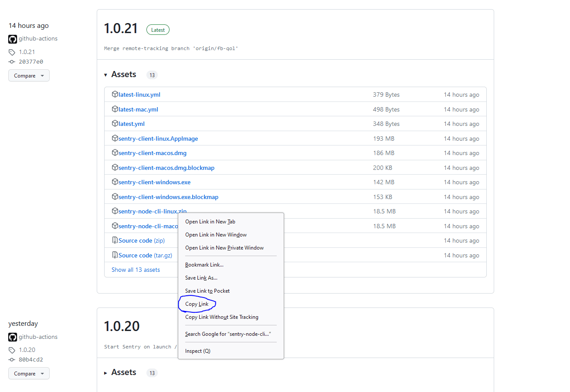This screenshot has width=570, height=392.
Task: Open the 1.0.21 release title
Action: [x=121, y=28]
